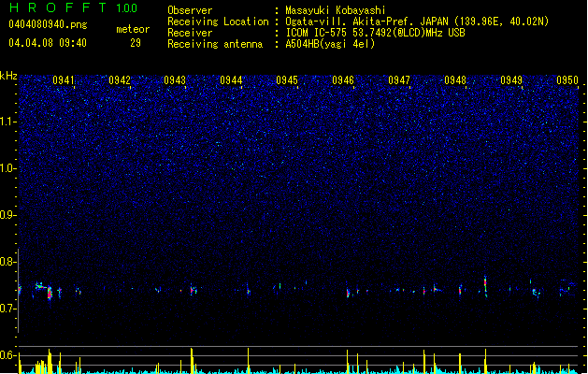Click the HROFFT 1.0.0 title text

74,7
